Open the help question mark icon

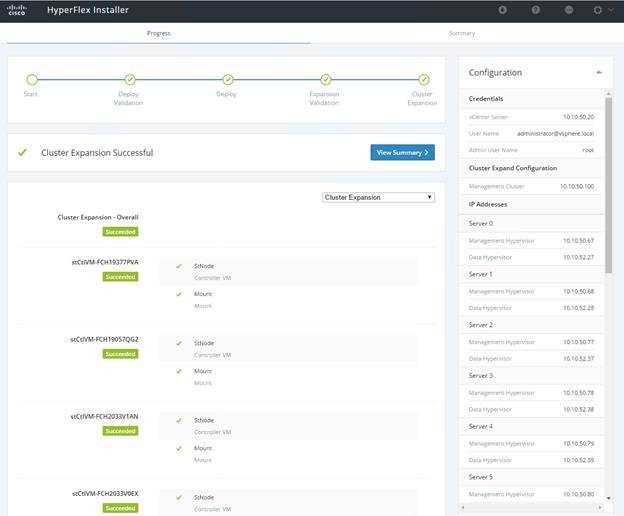coord(536,10)
